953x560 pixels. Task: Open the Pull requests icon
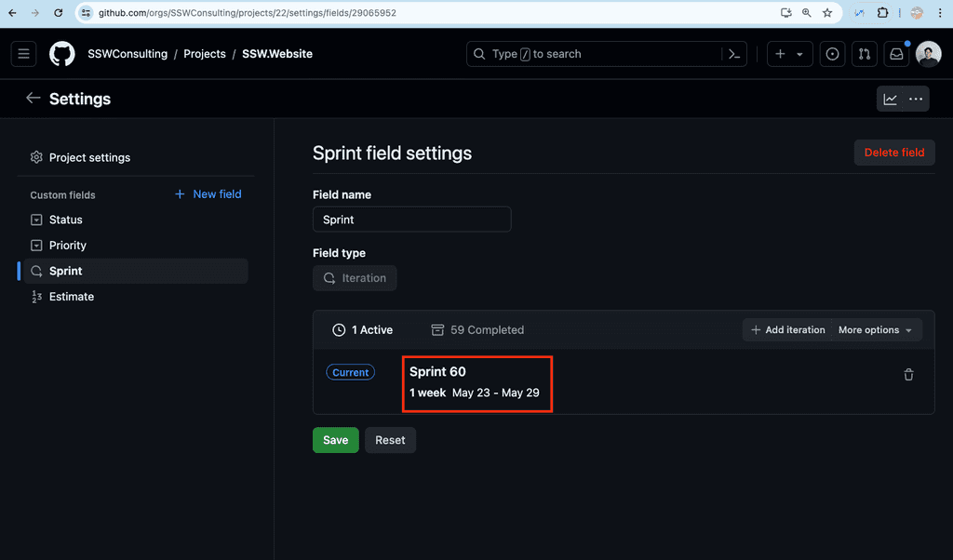pyautogui.click(x=864, y=54)
